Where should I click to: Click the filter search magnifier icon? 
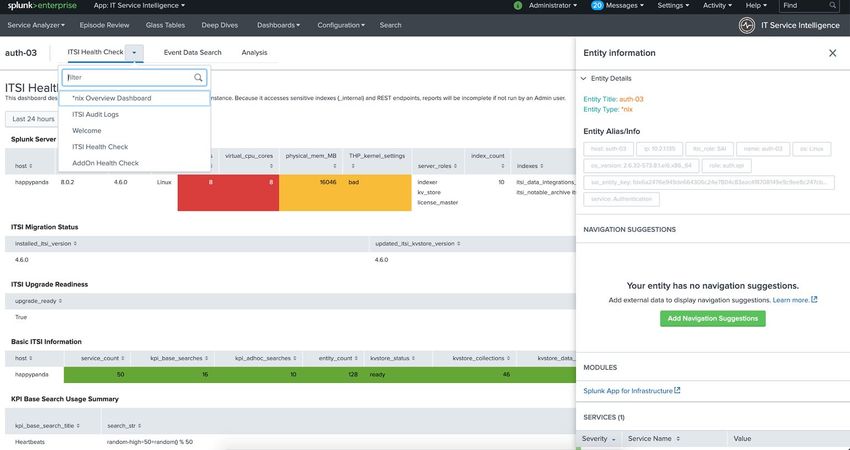tap(198, 78)
